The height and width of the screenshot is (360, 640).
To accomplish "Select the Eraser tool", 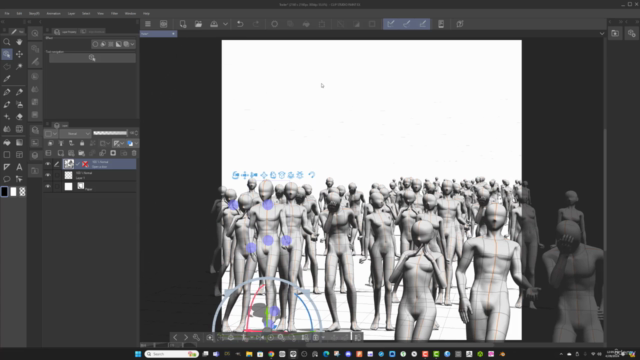I will pyautogui.click(x=19, y=117).
